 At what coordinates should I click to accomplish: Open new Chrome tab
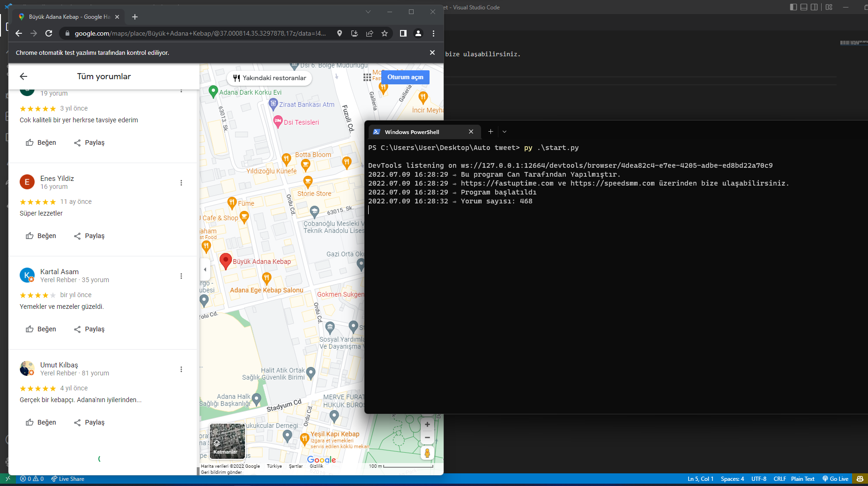point(135,17)
